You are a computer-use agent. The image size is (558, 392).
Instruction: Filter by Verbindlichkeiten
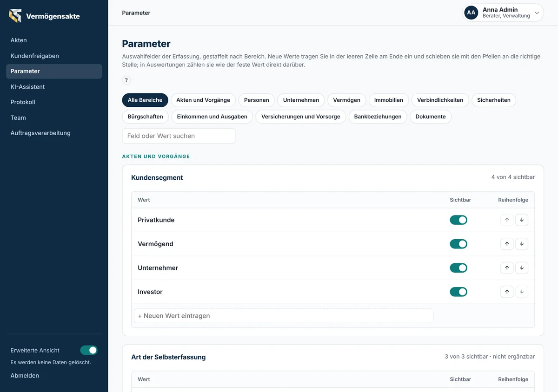tap(440, 100)
